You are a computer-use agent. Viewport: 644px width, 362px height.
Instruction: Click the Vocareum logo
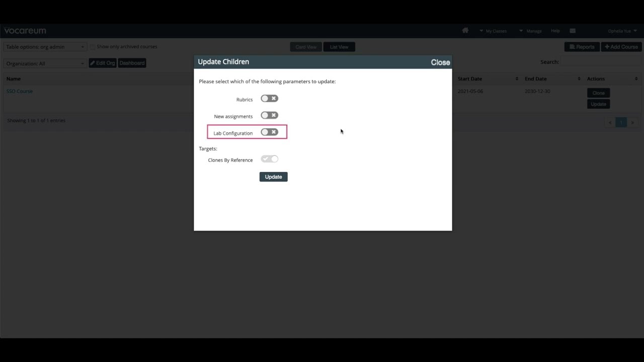(x=25, y=31)
